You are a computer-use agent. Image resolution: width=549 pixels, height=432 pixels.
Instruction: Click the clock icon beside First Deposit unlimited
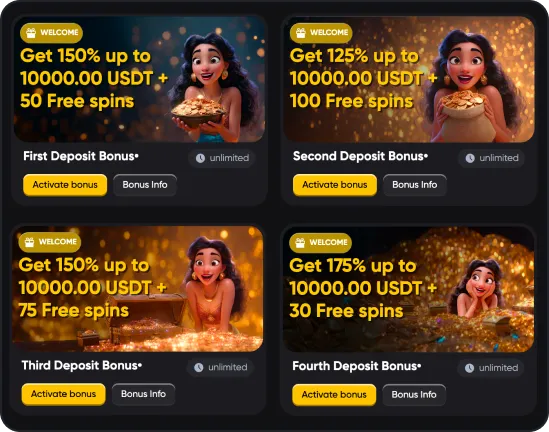pos(200,158)
